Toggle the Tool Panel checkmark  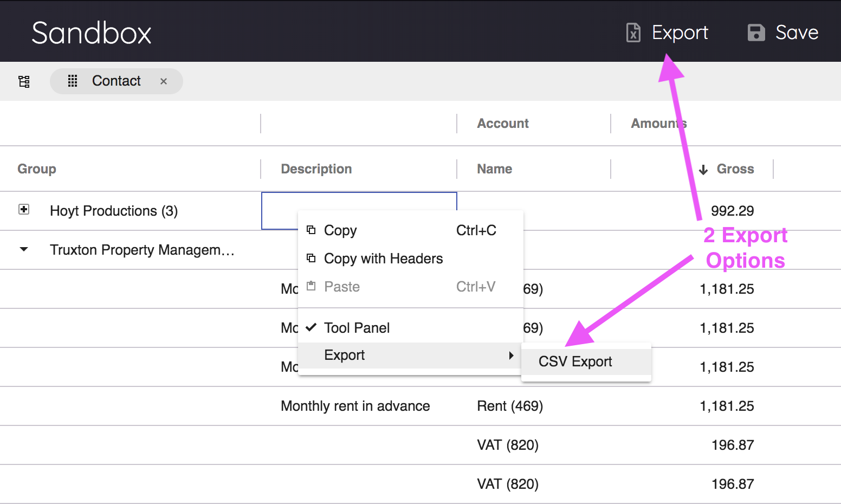tap(311, 327)
